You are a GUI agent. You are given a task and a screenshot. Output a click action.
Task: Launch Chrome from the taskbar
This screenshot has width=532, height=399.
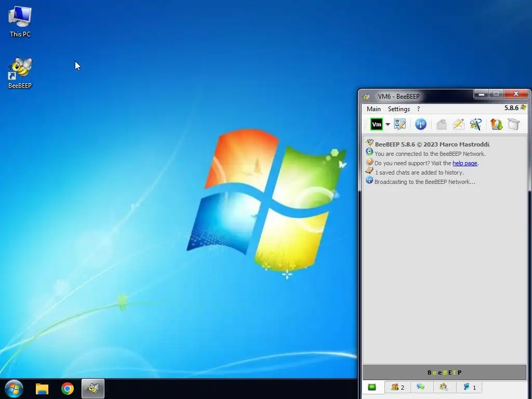tap(68, 389)
